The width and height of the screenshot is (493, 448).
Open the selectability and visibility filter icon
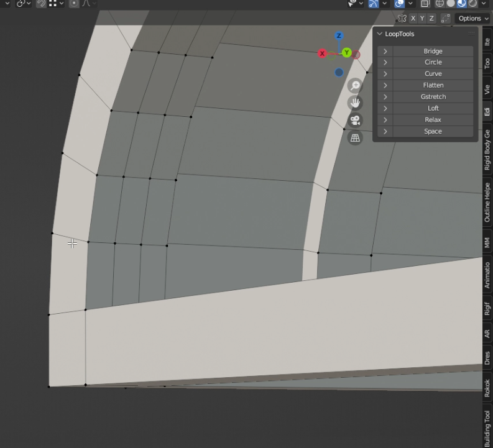tap(352, 4)
